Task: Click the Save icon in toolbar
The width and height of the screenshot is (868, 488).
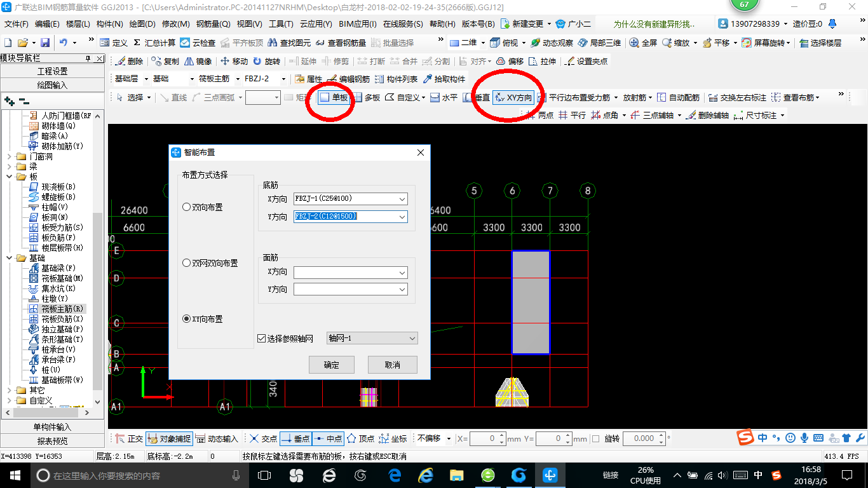Action: [45, 43]
